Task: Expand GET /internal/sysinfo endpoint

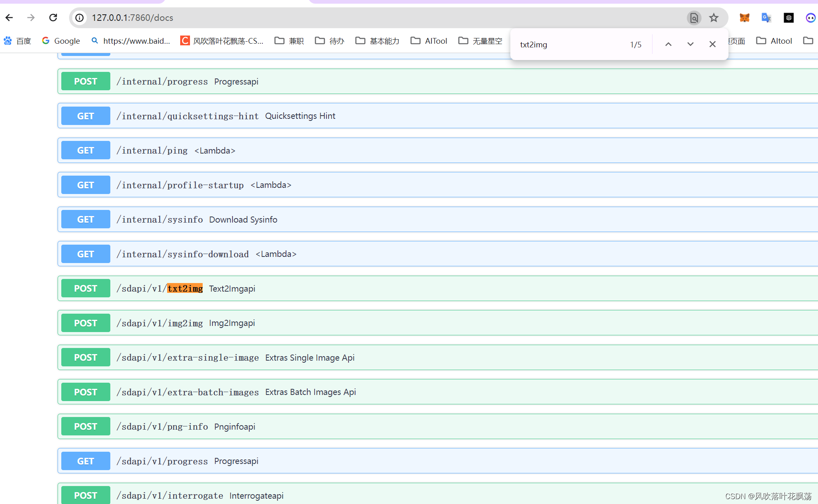Action: click(438, 219)
